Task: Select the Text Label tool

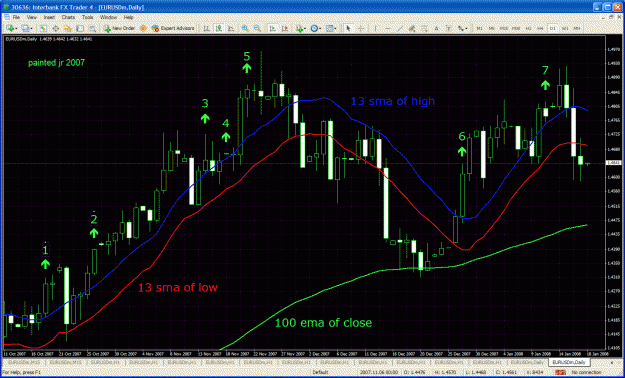Action: point(449,28)
